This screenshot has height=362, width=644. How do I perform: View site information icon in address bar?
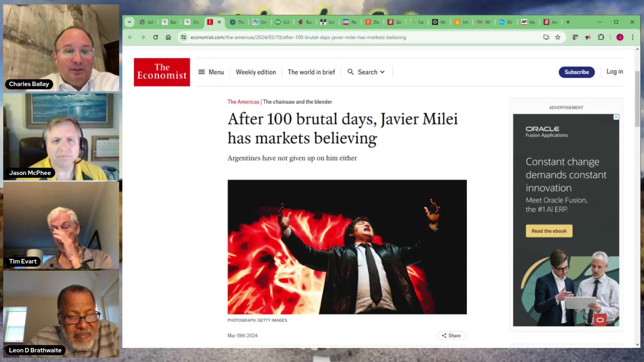[183, 37]
